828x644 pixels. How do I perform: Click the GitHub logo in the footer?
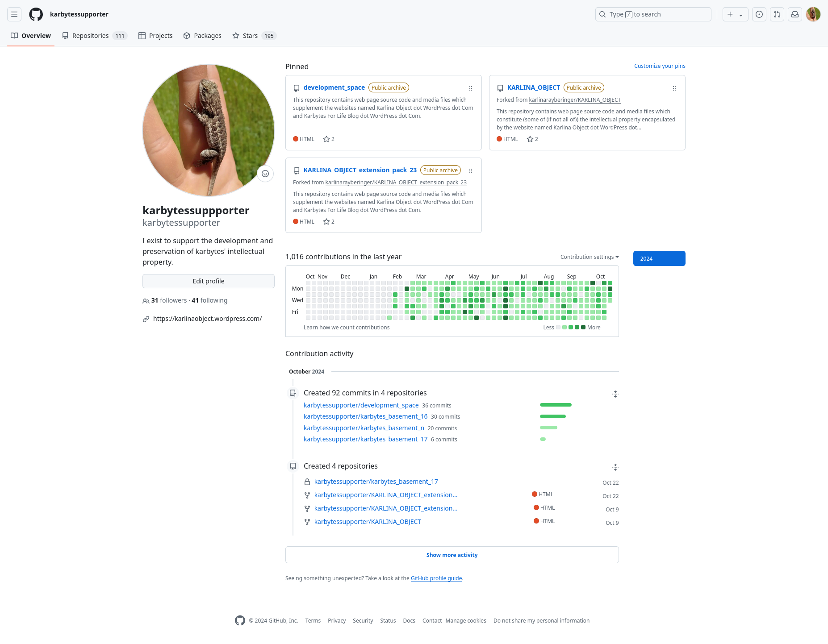[x=240, y=621]
